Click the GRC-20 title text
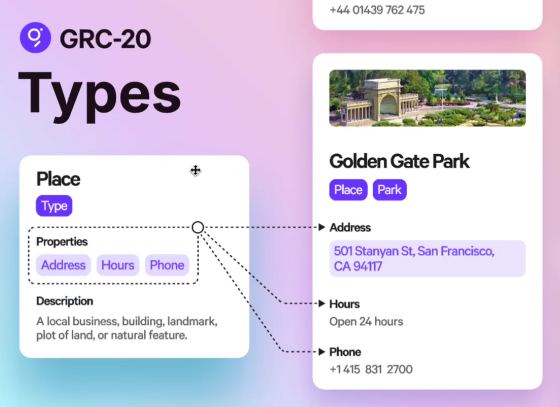 pos(105,39)
